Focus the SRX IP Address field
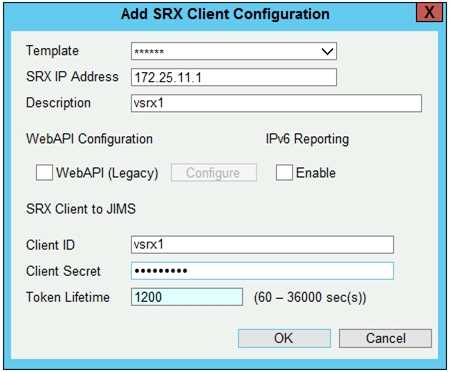This screenshot has height=372, width=450. [234, 77]
